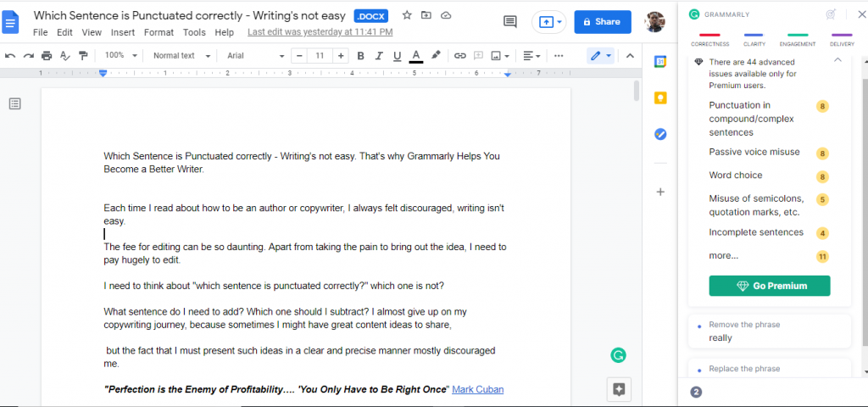Image resolution: width=868 pixels, height=407 pixels.
Task: Select the Engagement tab in Grammarly
Action: pyautogui.click(x=798, y=40)
